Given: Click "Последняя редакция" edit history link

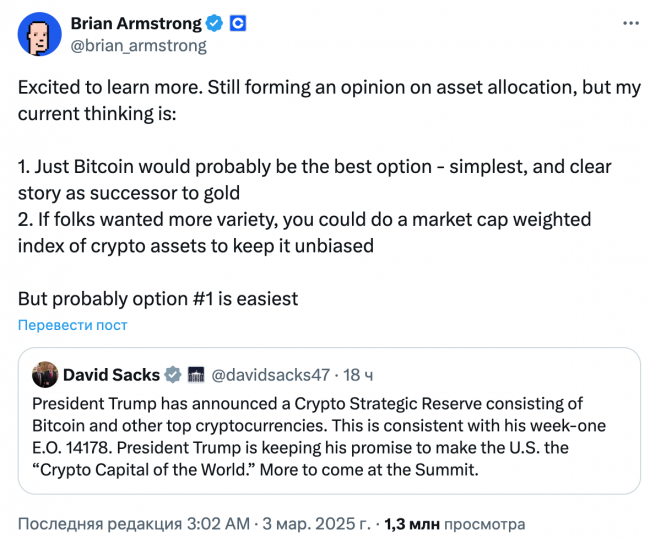Looking at the screenshot, I should pos(100,524).
